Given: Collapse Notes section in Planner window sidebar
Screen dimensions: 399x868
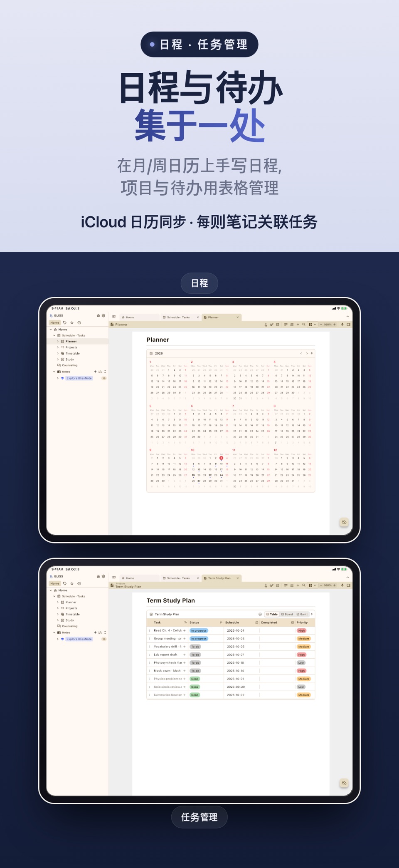Looking at the screenshot, I should 54,372.
